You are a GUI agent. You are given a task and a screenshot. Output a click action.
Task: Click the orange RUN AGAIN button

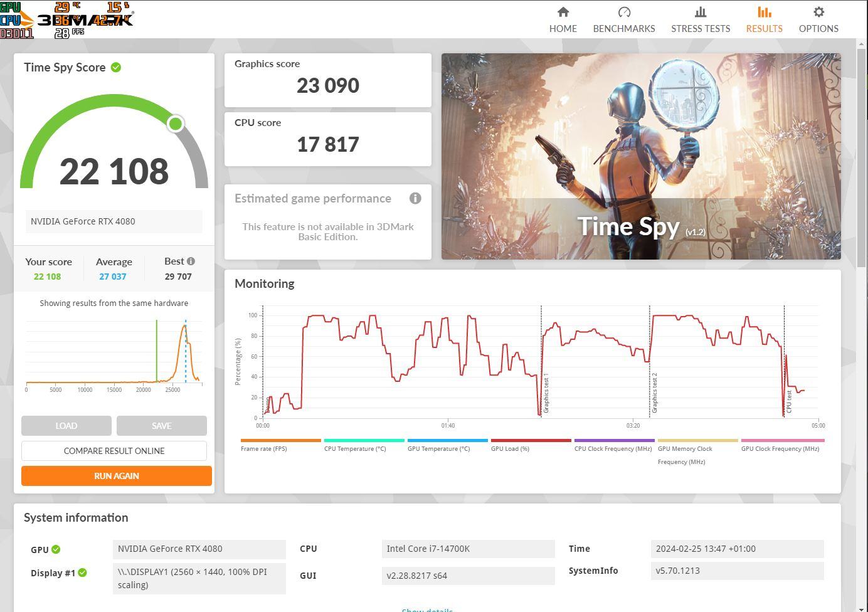click(117, 476)
